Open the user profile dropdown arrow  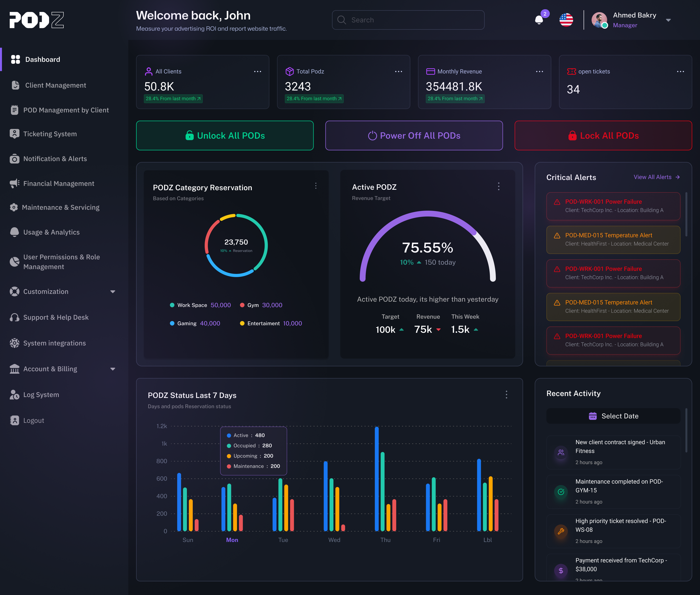[668, 20]
